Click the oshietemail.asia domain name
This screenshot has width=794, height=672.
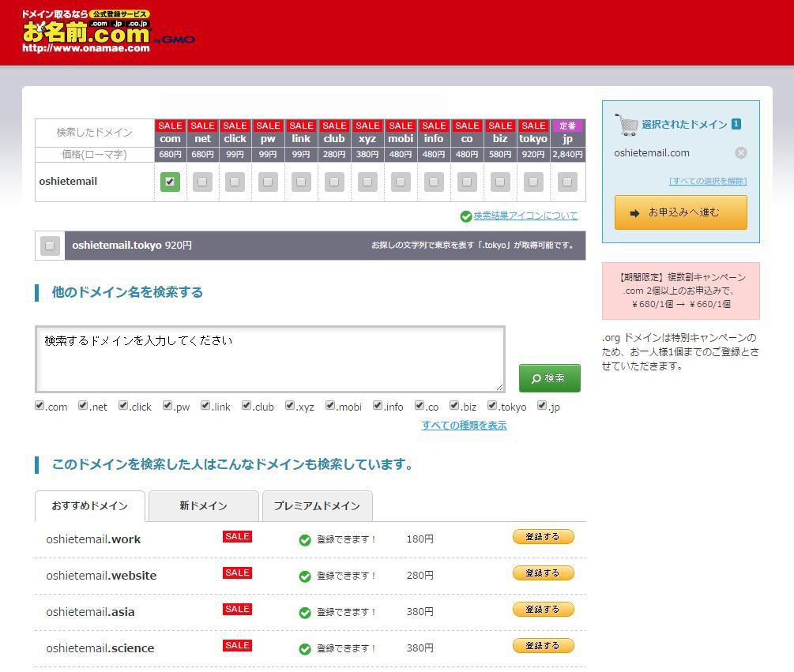[90, 612]
